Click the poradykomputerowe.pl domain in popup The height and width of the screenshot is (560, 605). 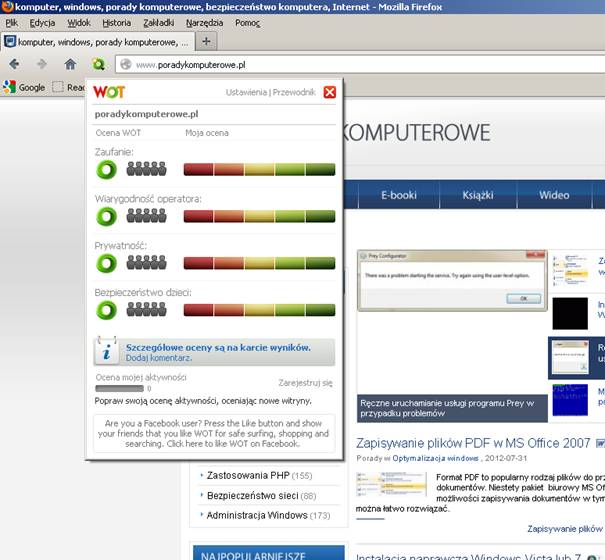point(147,114)
